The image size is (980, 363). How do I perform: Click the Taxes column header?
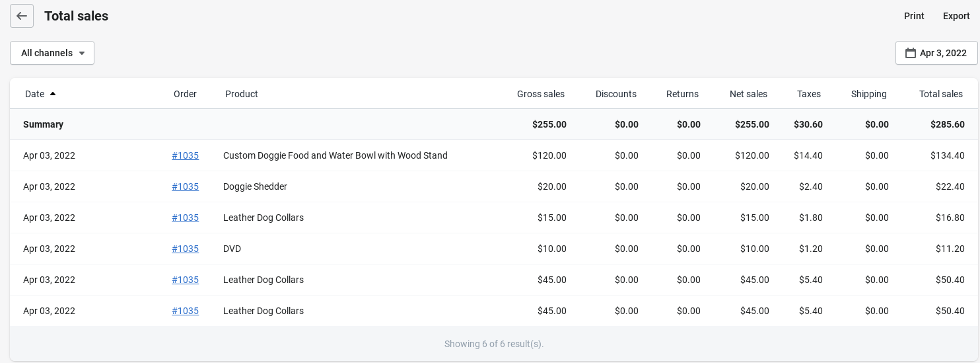[808, 94]
